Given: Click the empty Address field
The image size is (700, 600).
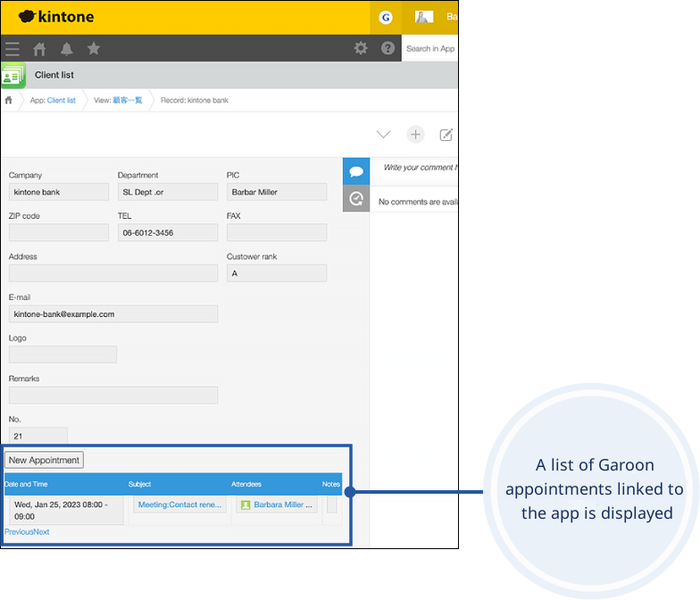Looking at the screenshot, I should click(113, 273).
